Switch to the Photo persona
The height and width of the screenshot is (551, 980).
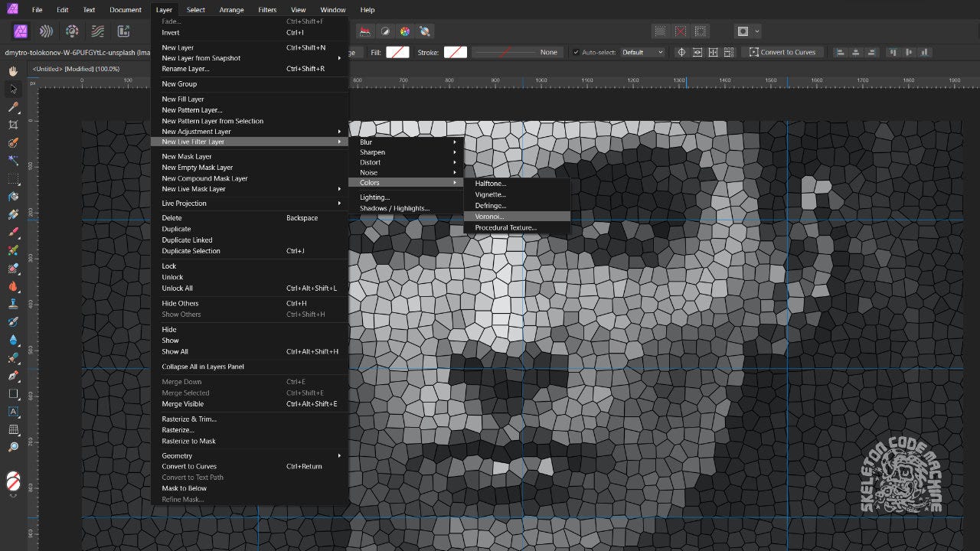(x=21, y=31)
